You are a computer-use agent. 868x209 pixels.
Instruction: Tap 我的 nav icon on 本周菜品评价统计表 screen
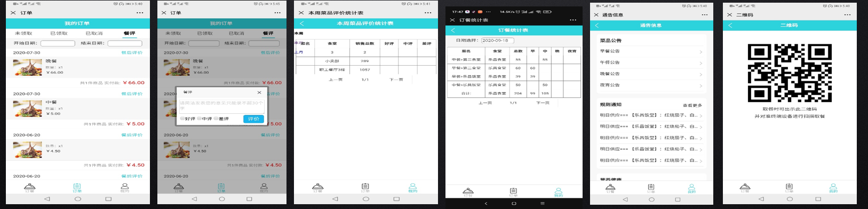(412, 188)
